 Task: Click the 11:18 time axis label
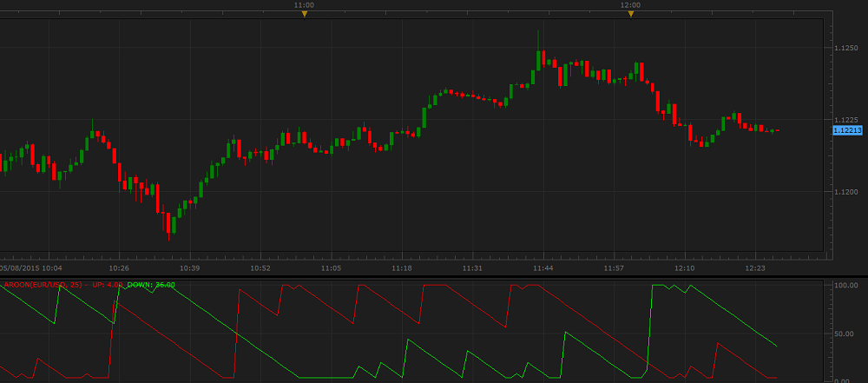point(402,268)
